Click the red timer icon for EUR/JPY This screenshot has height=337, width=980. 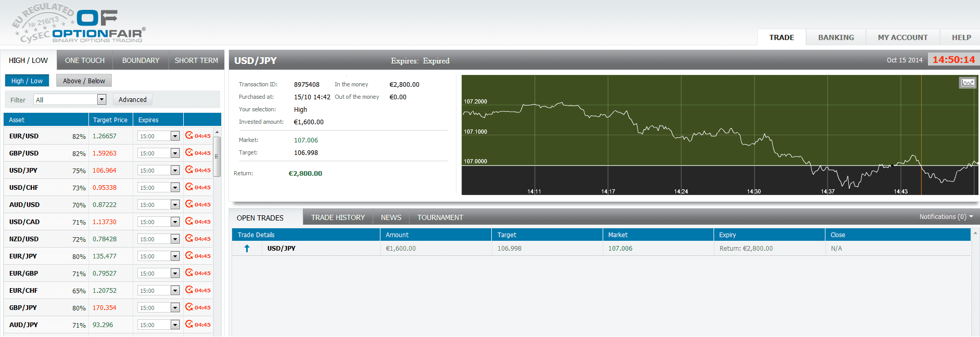click(x=189, y=255)
